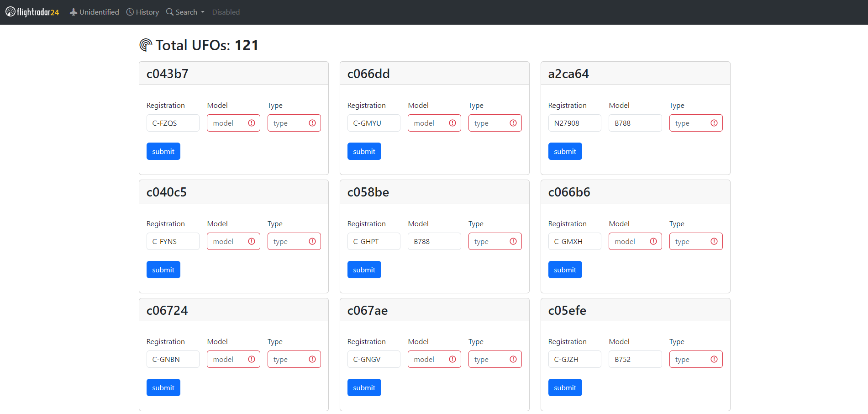The height and width of the screenshot is (414, 868).
Task: Click Registration field in c043b7 card
Action: tap(173, 123)
